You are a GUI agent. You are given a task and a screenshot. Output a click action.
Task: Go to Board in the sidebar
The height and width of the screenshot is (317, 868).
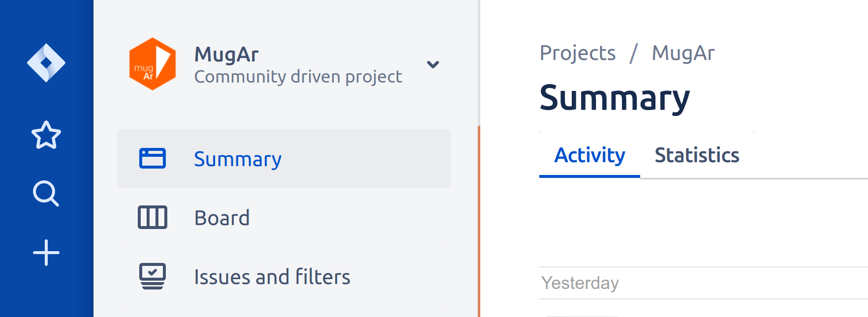point(222,218)
